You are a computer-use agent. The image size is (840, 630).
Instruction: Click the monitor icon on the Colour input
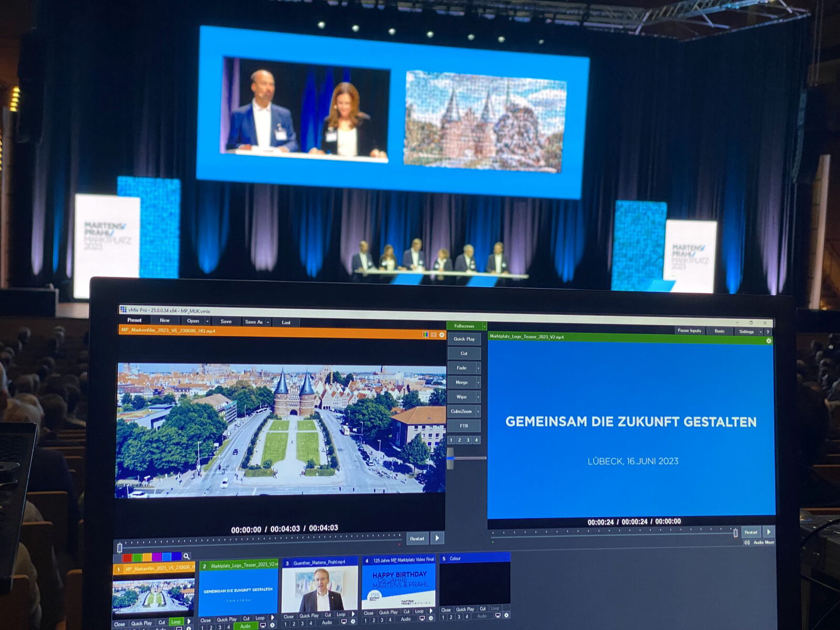click(x=498, y=615)
